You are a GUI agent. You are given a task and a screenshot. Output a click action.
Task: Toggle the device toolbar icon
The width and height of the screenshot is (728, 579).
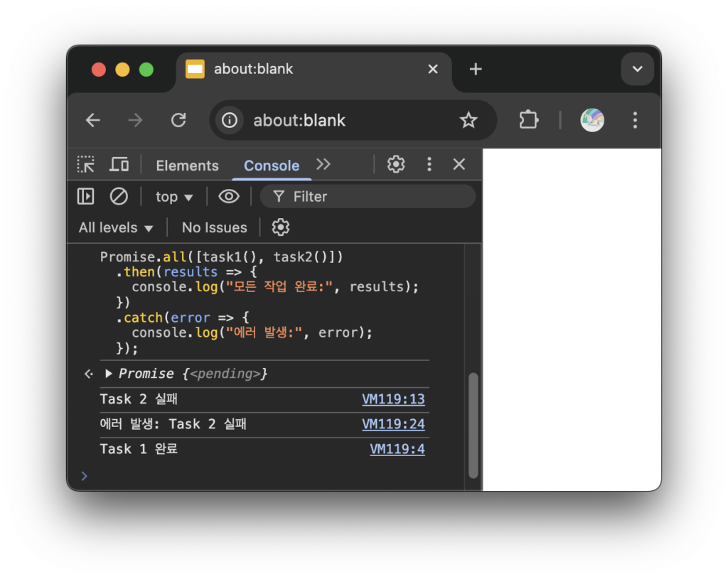(x=119, y=164)
